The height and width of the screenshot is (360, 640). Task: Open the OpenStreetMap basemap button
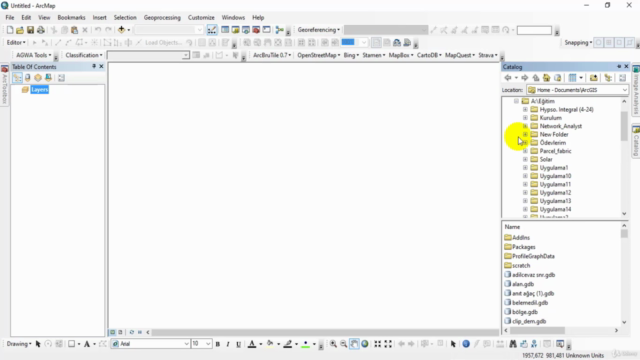(x=319, y=55)
